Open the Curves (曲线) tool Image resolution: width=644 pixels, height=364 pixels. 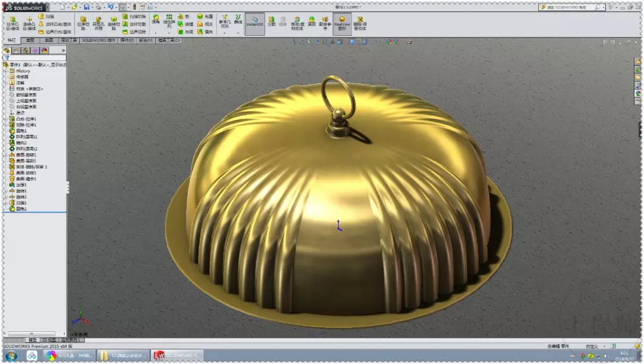pyautogui.click(x=238, y=19)
